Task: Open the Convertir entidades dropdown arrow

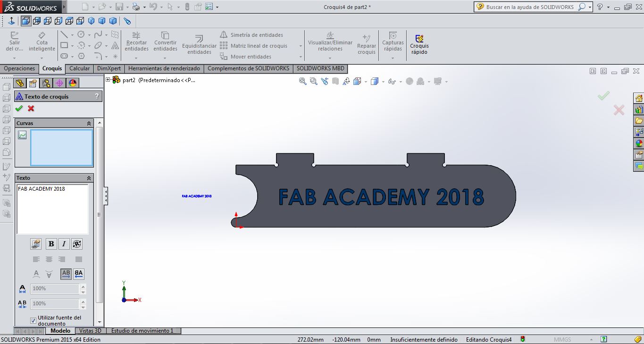Action: [x=165, y=58]
